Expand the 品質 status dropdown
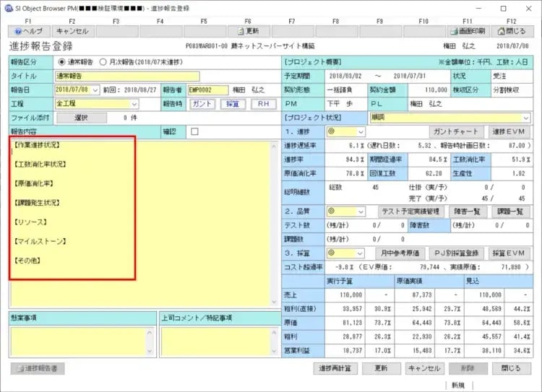This screenshot has width=542, height=392. pos(359,212)
